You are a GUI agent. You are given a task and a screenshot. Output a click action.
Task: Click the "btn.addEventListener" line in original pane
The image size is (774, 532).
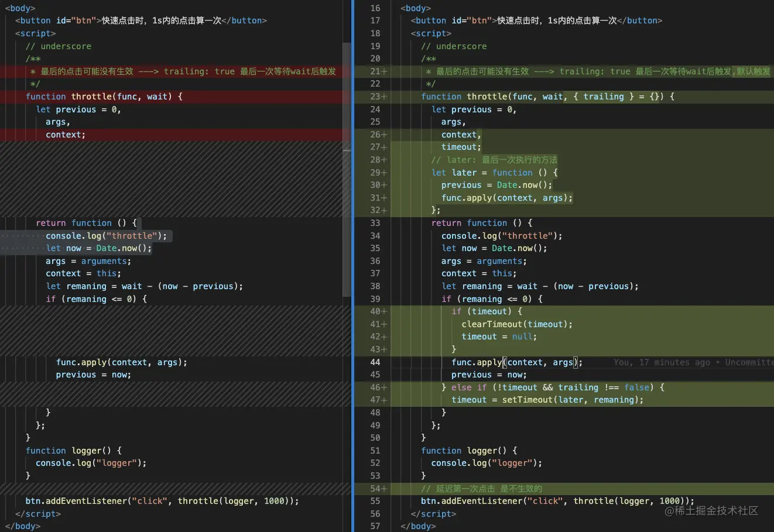click(162, 501)
